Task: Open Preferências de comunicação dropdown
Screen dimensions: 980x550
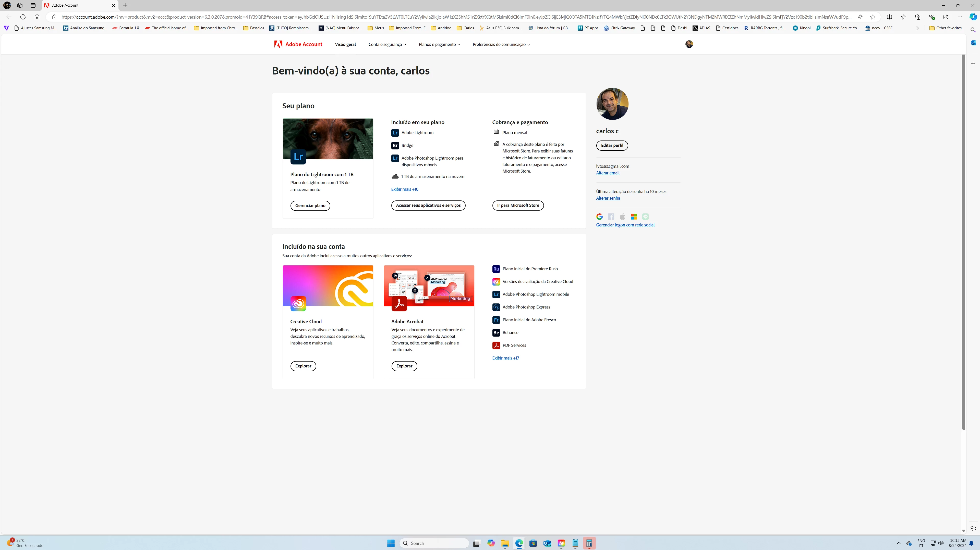Action: 501,44
